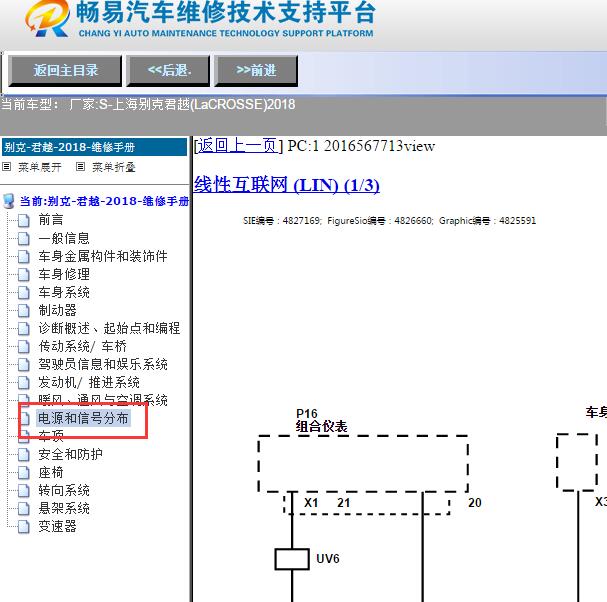Open the 转向系统 section

64,490
